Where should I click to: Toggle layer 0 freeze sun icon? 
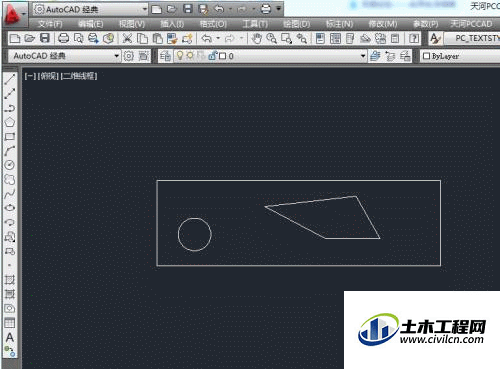(190, 56)
